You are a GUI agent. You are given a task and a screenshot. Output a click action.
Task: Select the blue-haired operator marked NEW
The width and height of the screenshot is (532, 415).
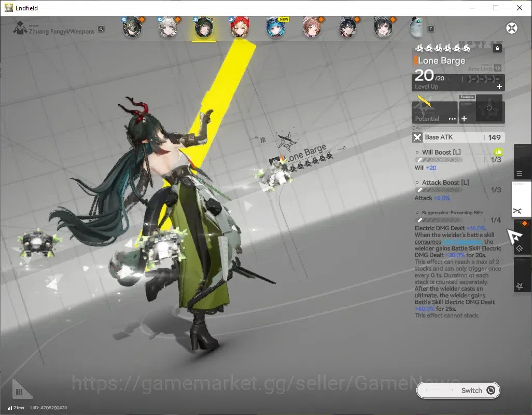pos(276,27)
